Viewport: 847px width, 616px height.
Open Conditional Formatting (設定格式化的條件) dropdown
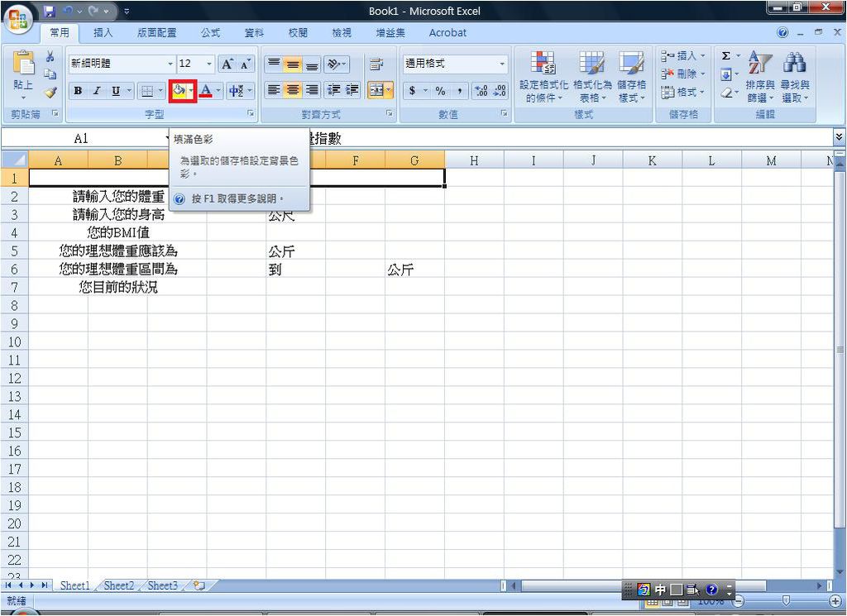pyautogui.click(x=543, y=76)
